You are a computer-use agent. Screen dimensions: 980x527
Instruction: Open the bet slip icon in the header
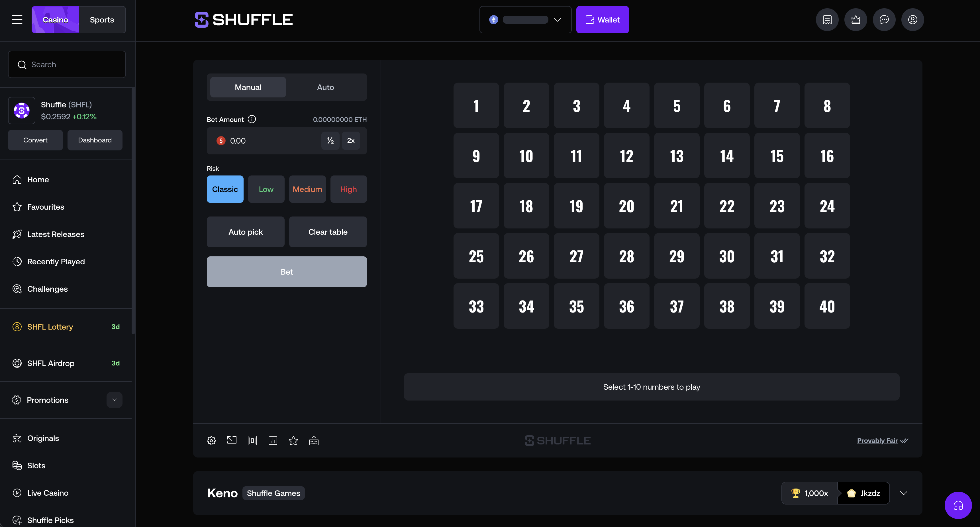coord(827,20)
